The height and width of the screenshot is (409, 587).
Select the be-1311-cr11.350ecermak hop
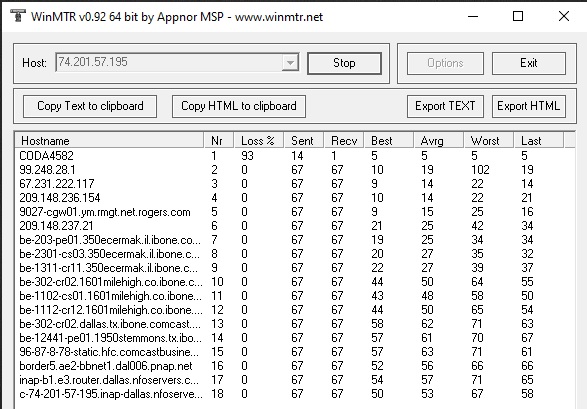point(295,268)
